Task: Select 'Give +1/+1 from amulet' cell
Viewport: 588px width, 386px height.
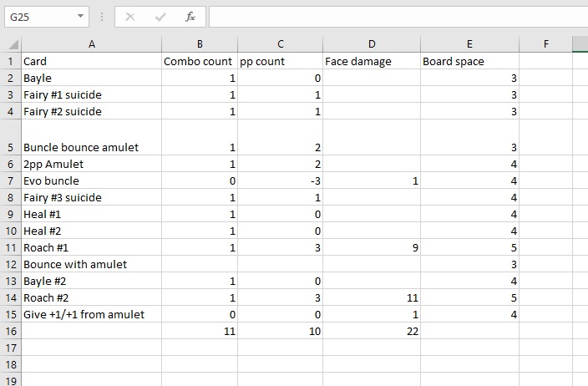Action: [x=92, y=314]
